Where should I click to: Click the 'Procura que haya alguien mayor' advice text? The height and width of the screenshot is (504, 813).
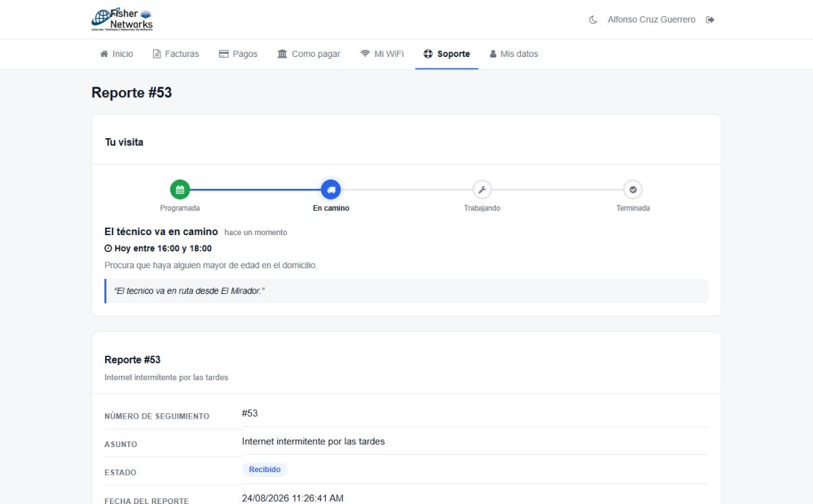[x=211, y=266]
